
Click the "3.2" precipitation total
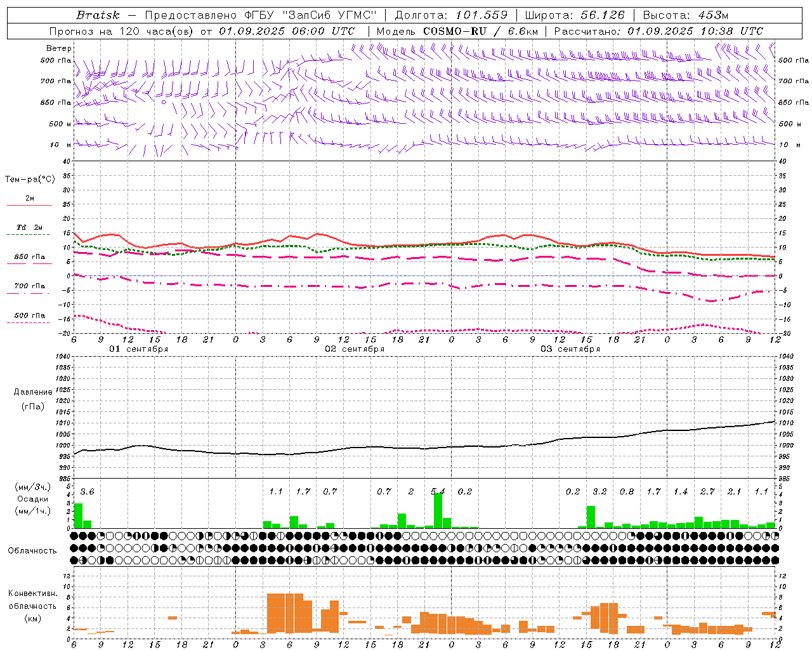[599, 492]
